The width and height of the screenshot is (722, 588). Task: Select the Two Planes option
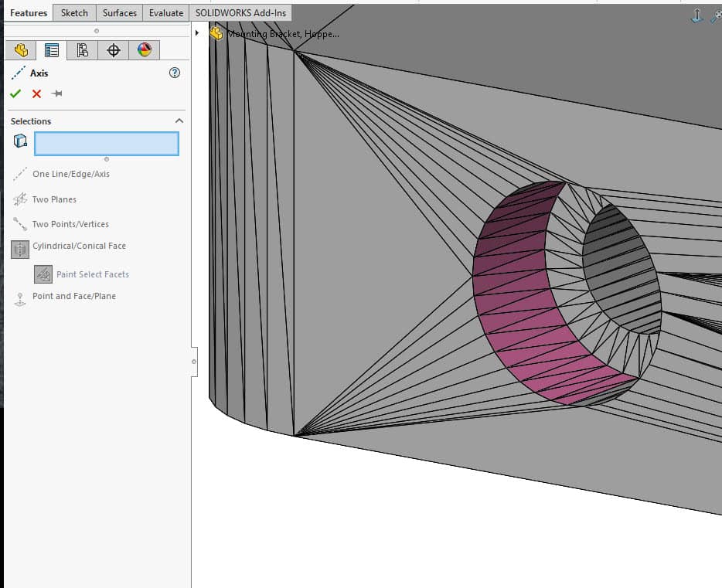[54, 199]
